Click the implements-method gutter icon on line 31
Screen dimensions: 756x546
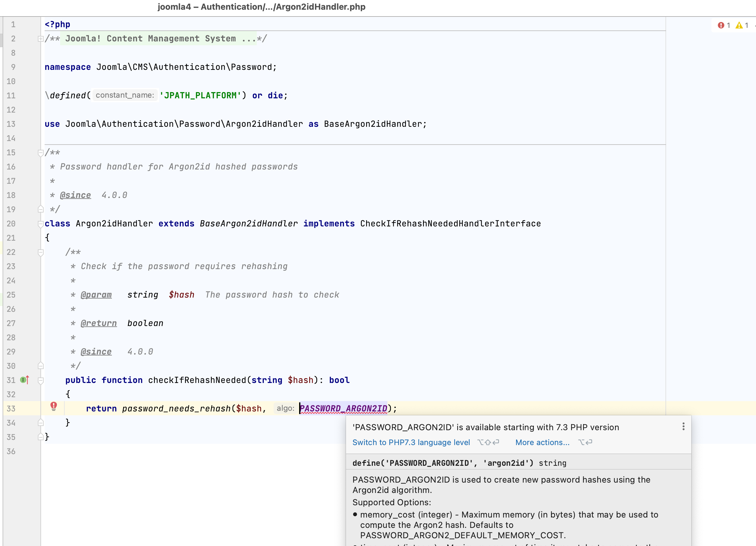[x=25, y=380]
